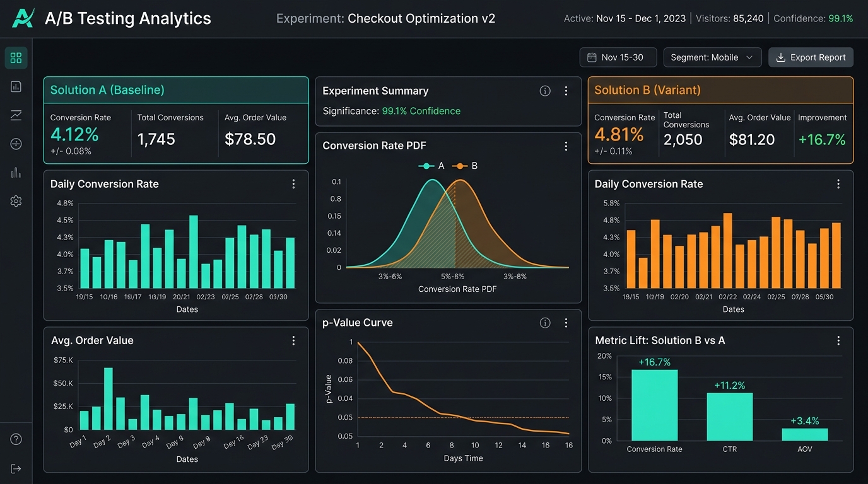Open the dashboard grid view in sidebar

point(16,58)
